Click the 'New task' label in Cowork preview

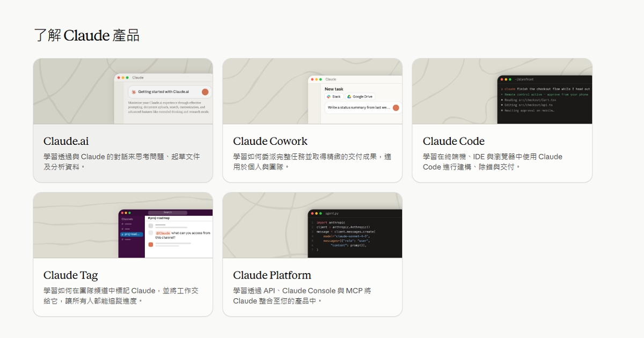[334, 89]
